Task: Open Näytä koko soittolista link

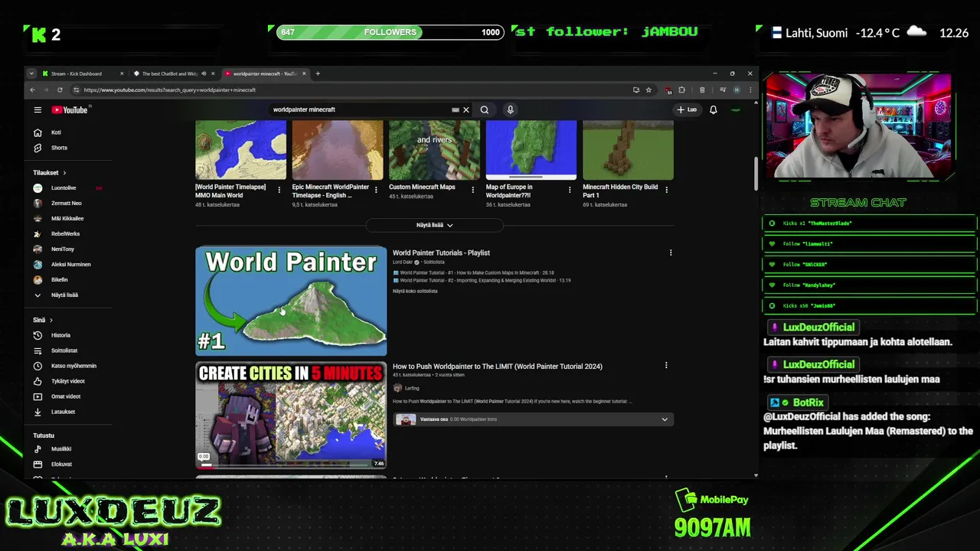Action: pos(415,292)
